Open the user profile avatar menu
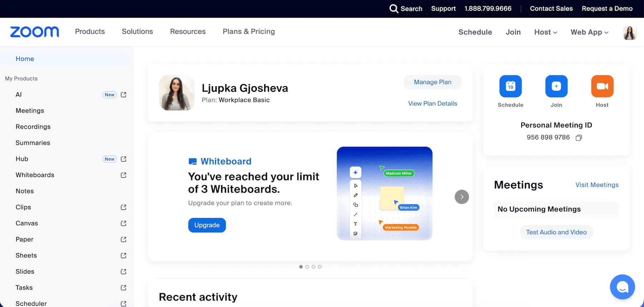This screenshot has width=644, height=307. point(630,33)
